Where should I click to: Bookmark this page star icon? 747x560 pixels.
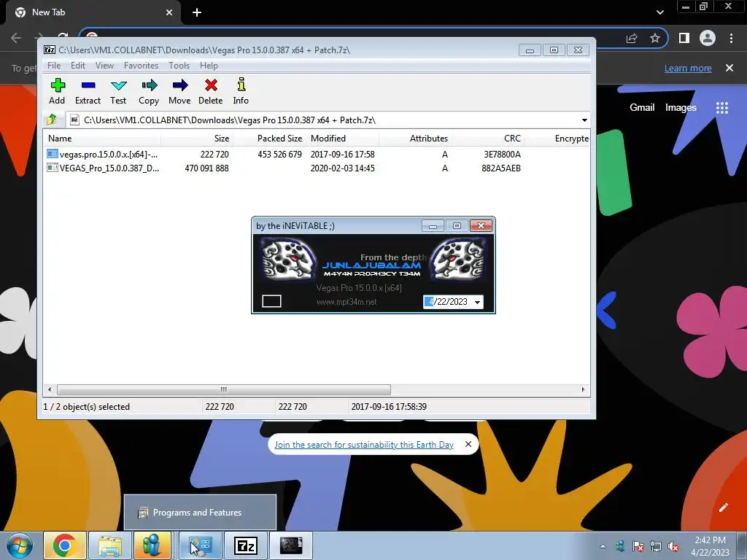[655, 38]
